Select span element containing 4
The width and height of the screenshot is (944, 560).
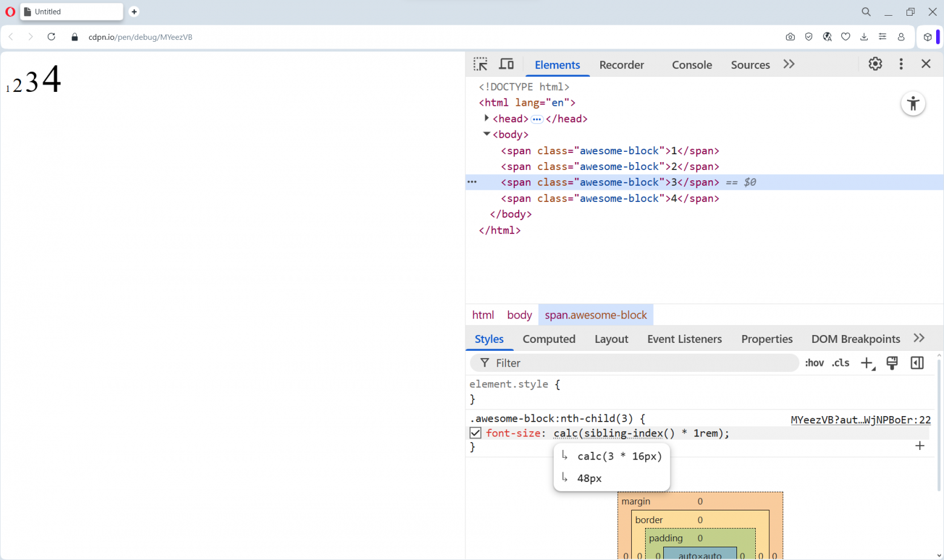point(610,198)
